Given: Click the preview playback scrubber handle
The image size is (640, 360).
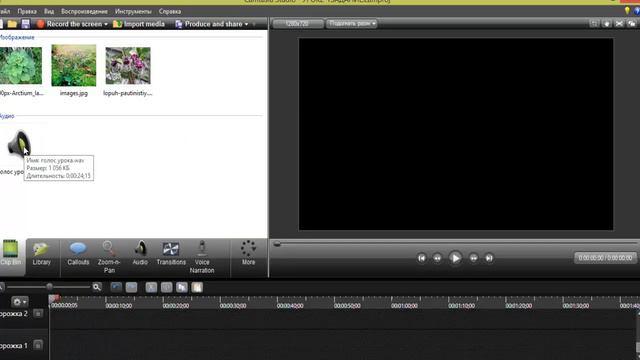Looking at the screenshot, I should coord(277,244).
